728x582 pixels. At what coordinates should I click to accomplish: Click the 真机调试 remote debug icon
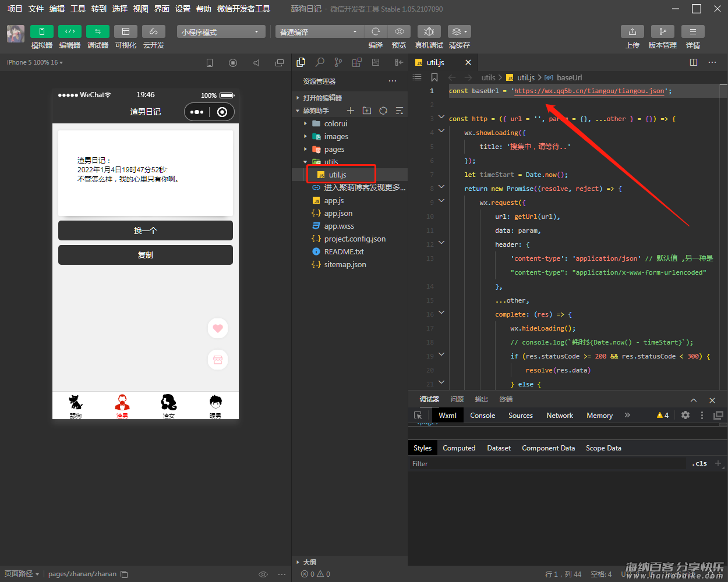pos(429,31)
